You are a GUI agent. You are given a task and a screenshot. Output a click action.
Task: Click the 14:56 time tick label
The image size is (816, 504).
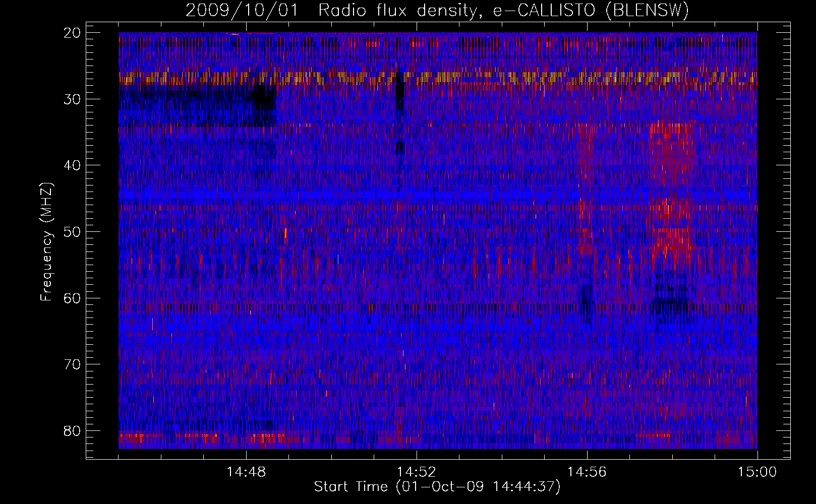tap(587, 472)
